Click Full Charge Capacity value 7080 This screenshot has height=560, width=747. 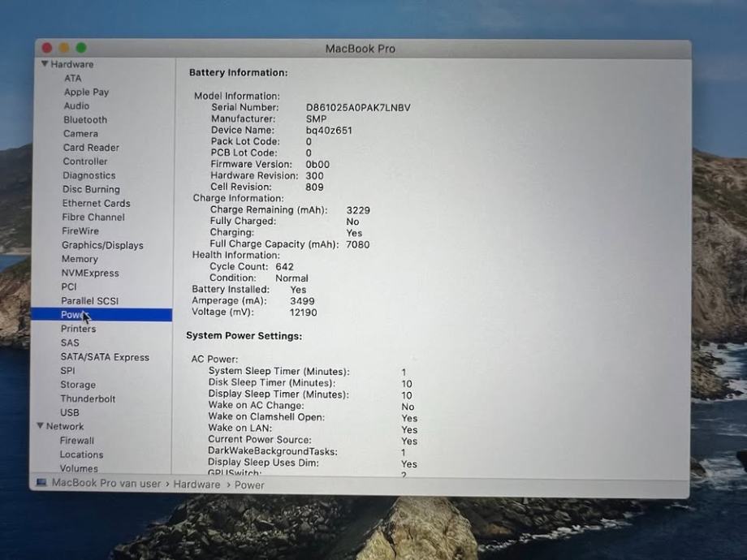358,245
